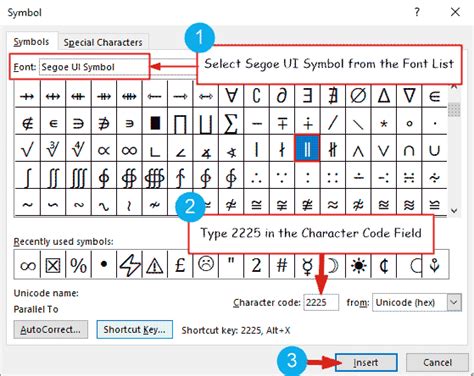The height and width of the screenshot is (376, 474).
Task: Select the division slash symbol
Action: (x=333, y=123)
